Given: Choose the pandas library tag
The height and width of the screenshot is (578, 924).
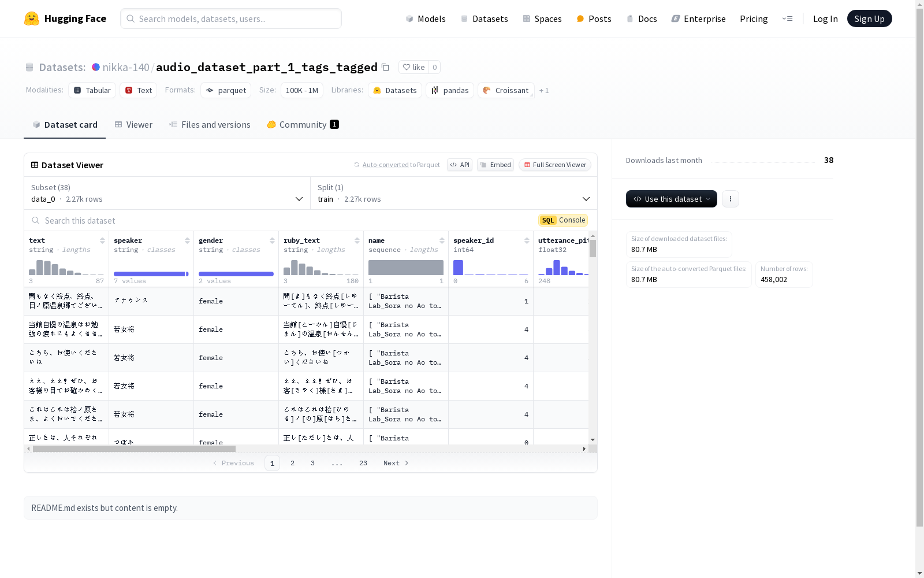Looking at the screenshot, I should [x=450, y=90].
